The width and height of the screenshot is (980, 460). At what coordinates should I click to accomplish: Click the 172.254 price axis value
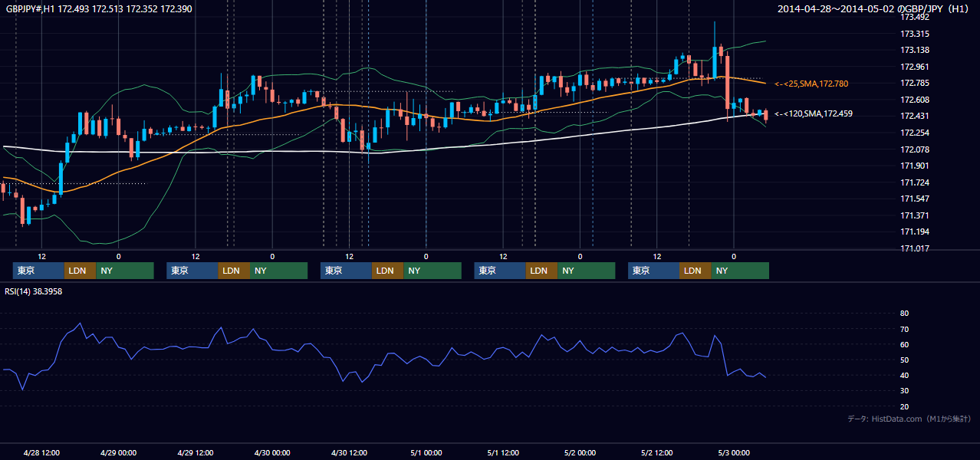click(914, 133)
